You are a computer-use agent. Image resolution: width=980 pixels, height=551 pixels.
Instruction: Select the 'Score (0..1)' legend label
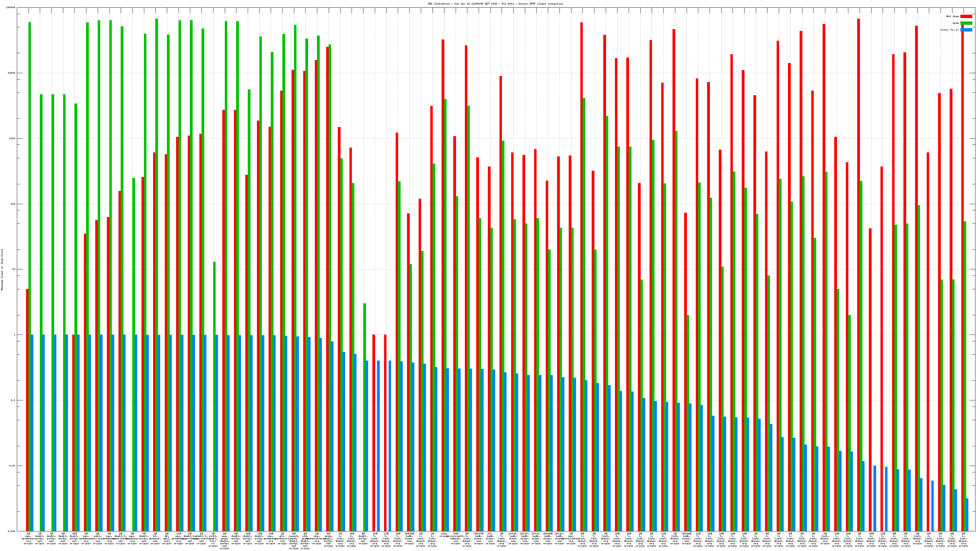pos(949,30)
